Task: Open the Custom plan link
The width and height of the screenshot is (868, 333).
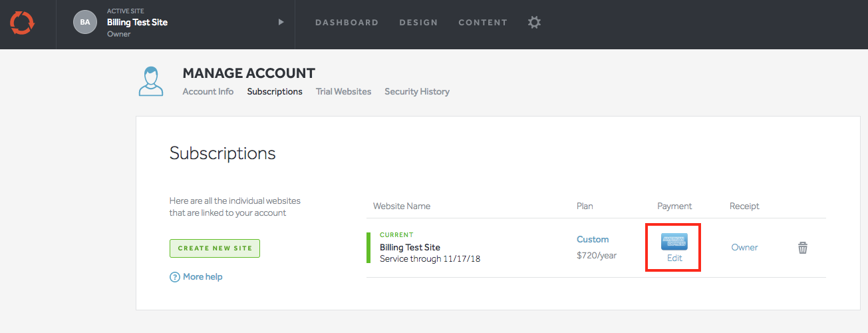Action: click(593, 240)
